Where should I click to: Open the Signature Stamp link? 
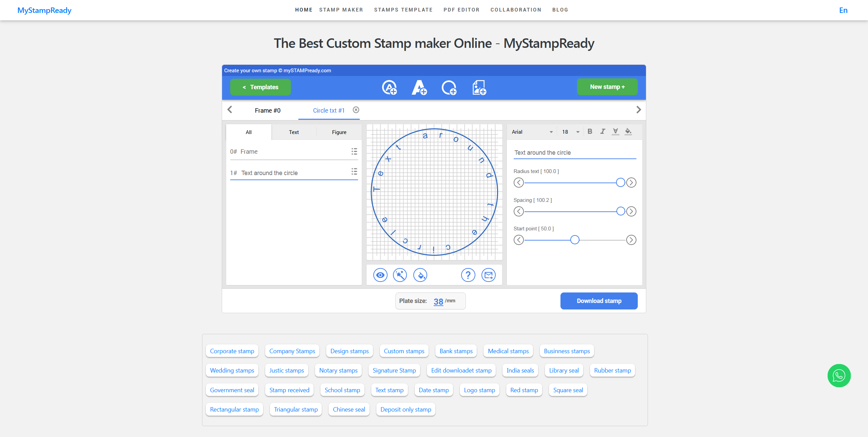tap(394, 370)
